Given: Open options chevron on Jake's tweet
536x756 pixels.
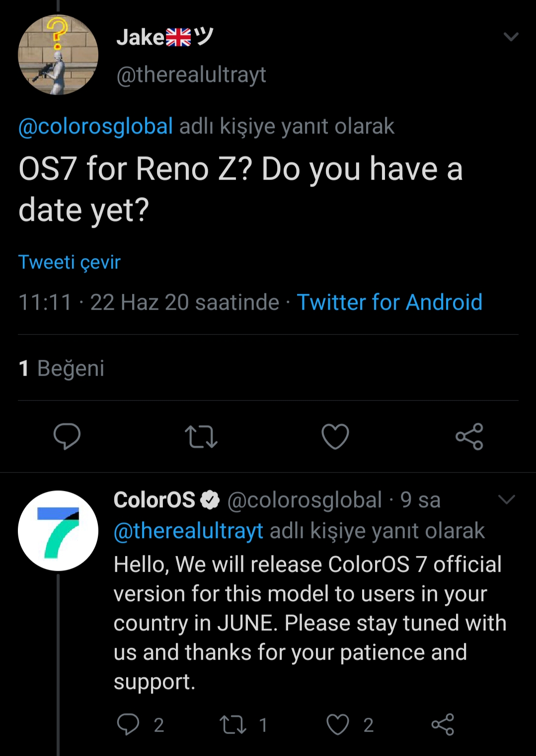Looking at the screenshot, I should pos(511,37).
